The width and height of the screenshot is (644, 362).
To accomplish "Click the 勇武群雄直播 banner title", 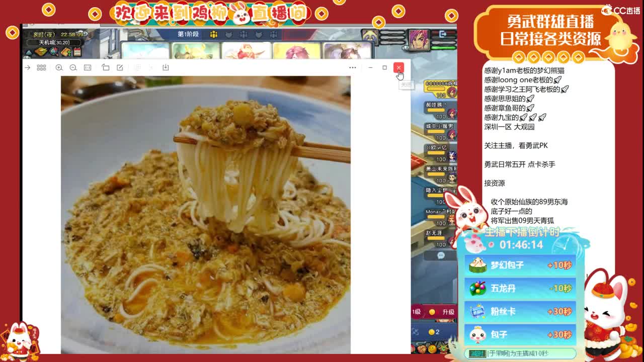I will 550,22.
